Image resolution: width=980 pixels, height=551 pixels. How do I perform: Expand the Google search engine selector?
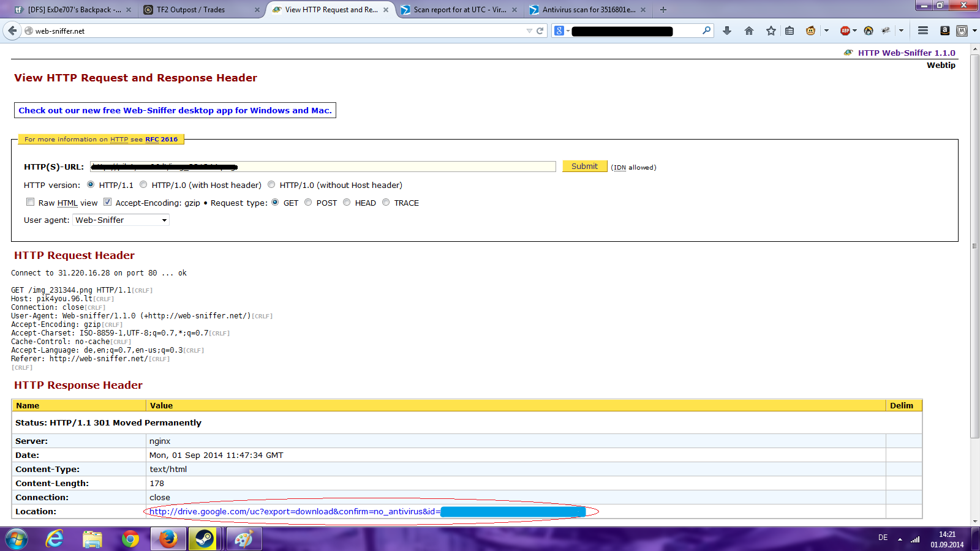[562, 31]
